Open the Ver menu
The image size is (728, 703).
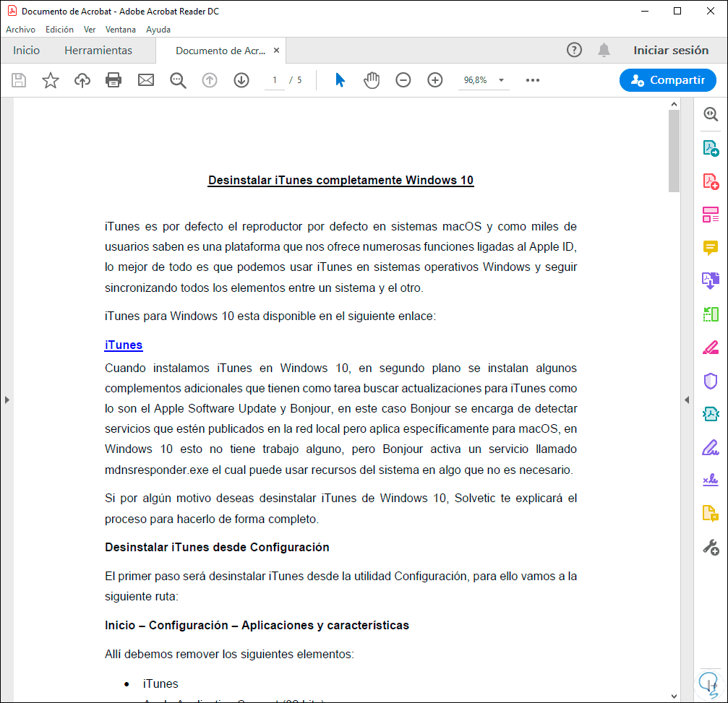90,29
